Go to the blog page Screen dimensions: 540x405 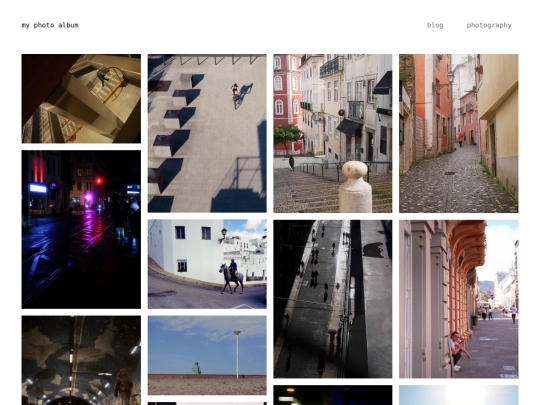tap(435, 25)
